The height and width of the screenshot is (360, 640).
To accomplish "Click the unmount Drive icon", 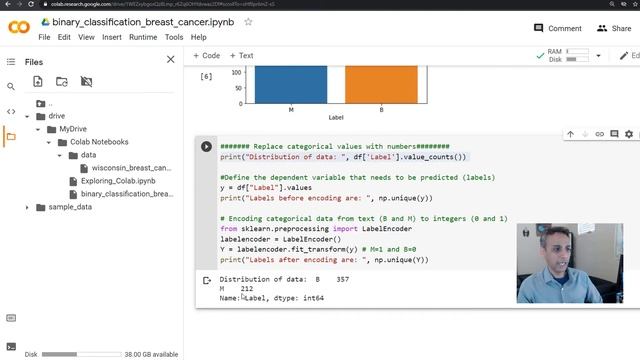I will 86,82.
